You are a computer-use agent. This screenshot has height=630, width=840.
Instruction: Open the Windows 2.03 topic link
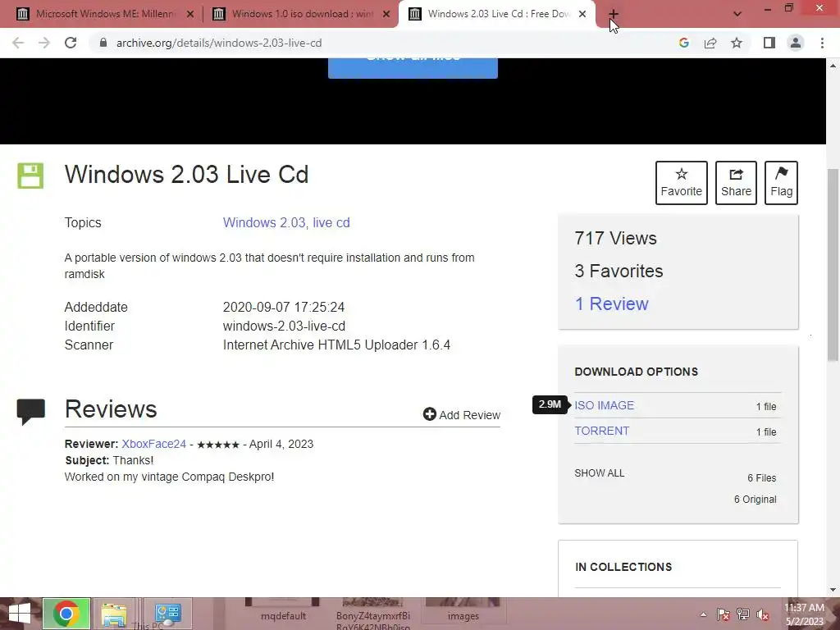coord(265,223)
